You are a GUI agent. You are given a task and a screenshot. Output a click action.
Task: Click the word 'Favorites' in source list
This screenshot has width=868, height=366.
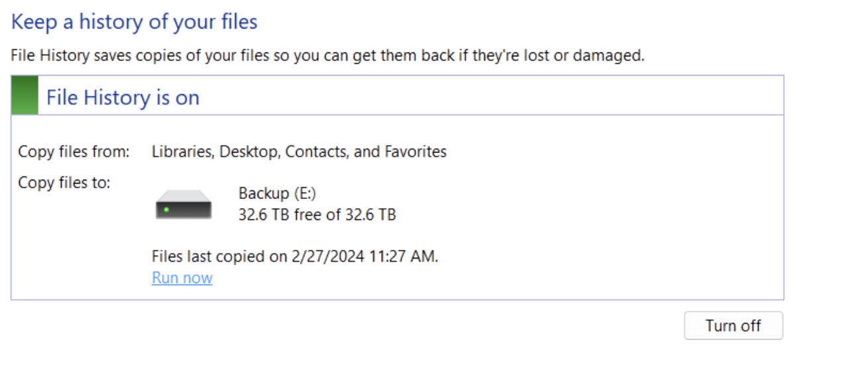[415, 152]
